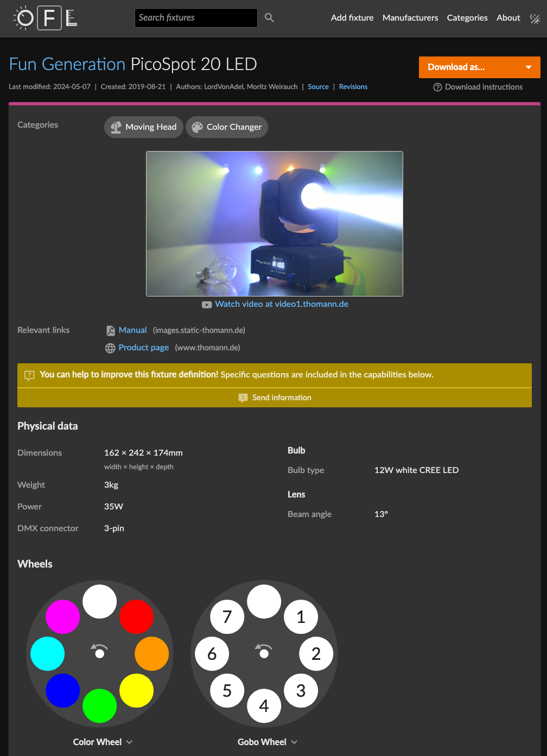Viewport: 547px width, 756px height.
Task: Click the PicoSpot 20 LED fixture photo
Action: (275, 224)
